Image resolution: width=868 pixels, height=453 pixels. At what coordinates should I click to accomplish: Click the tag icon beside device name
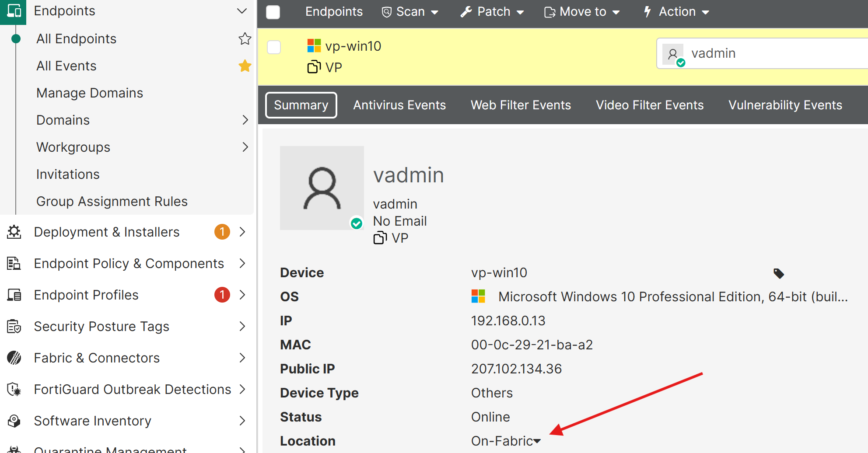tap(778, 273)
